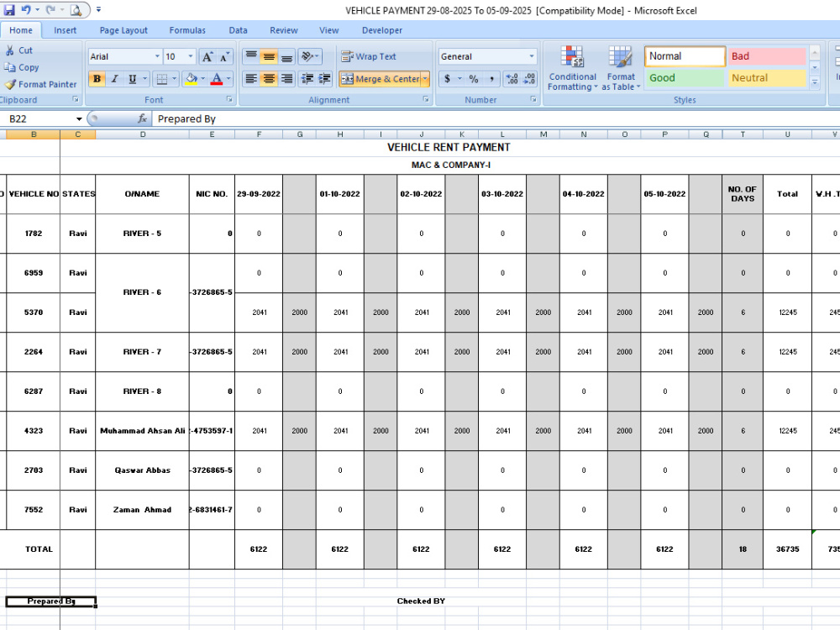
Task: Increase font size with Grow Font icon
Action: 207,57
